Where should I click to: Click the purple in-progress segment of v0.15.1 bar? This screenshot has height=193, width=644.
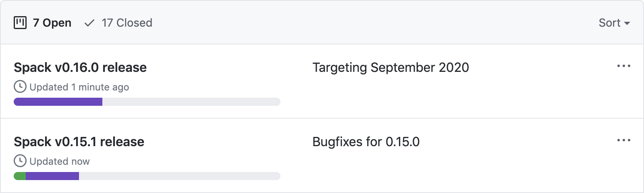[x=52, y=176]
